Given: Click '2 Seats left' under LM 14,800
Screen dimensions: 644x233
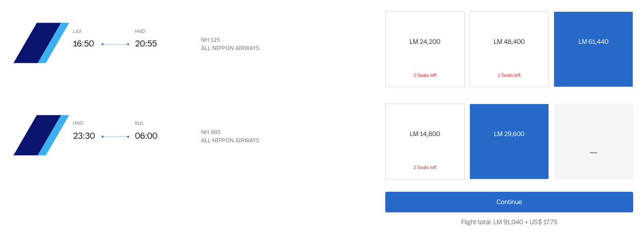Looking at the screenshot, I should pyautogui.click(x=425, y=168).
